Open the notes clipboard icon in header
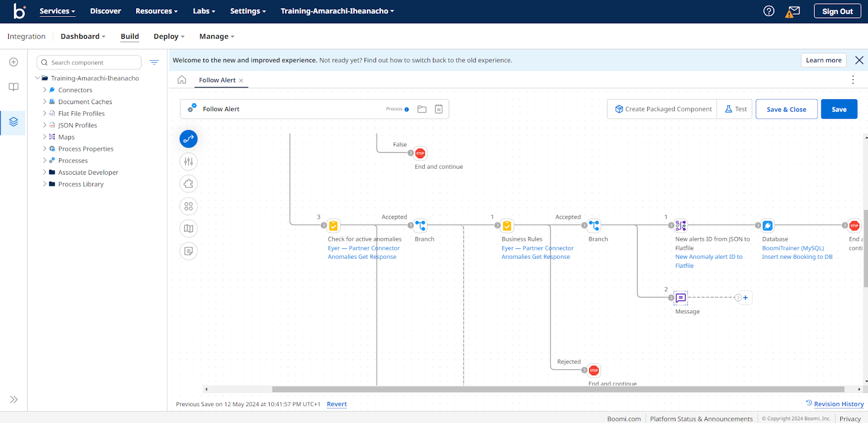 coord(439,109)
